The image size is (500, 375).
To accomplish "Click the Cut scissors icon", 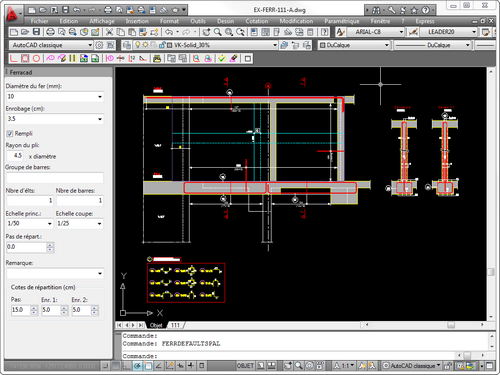I will click(109, 32).
